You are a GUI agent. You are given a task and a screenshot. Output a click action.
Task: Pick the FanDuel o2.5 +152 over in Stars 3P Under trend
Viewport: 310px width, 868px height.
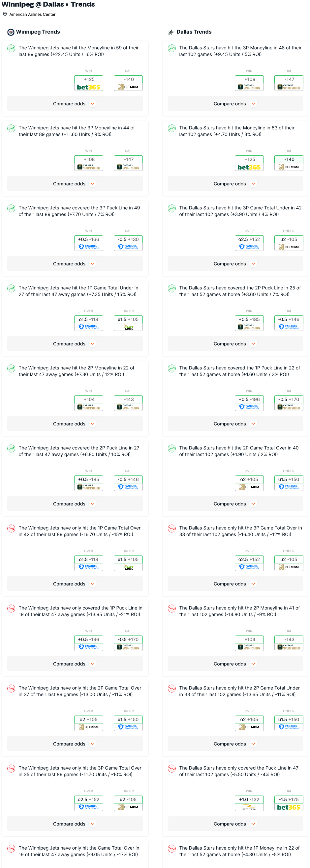249,243
